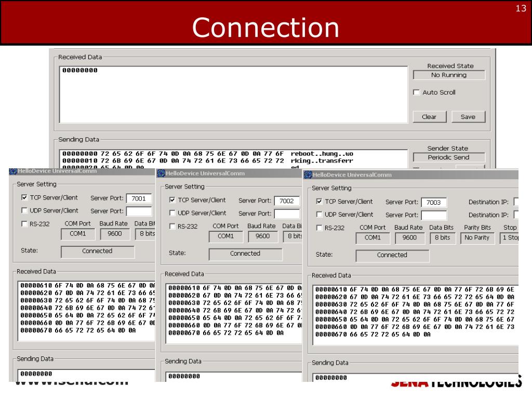Click the Save button in the background window
532x399 pixels.
point(468,117)
